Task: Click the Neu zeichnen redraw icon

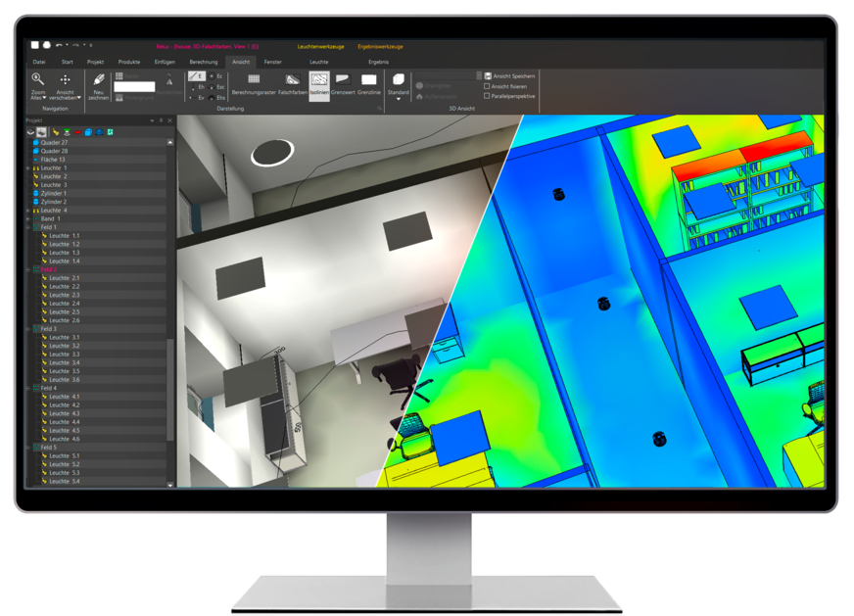Action: tap(98, 79)
